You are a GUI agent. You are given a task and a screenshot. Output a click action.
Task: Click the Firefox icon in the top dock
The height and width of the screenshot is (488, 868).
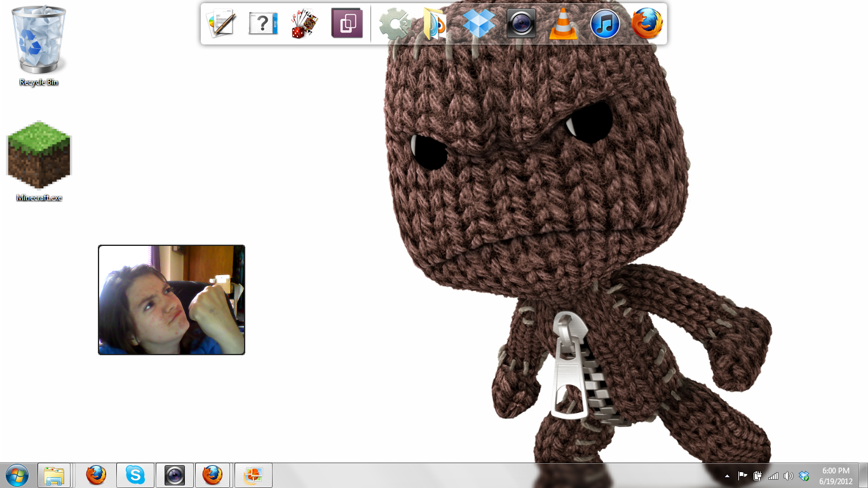(647, 24)
